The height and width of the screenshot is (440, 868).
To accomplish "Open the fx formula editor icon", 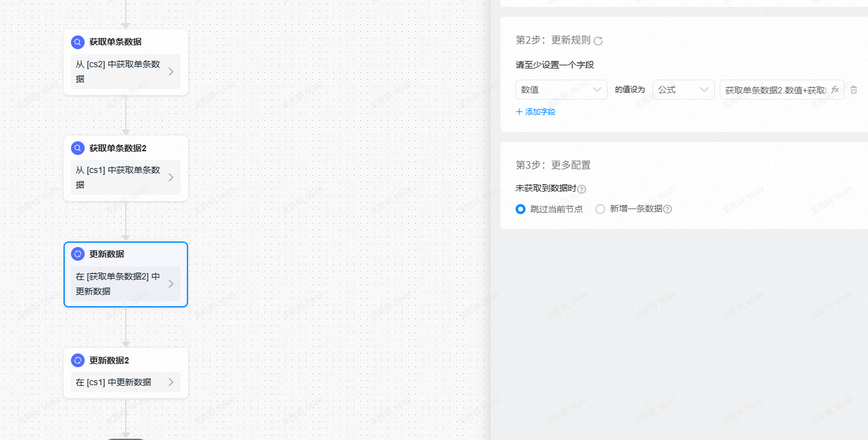I will point(835,90).
